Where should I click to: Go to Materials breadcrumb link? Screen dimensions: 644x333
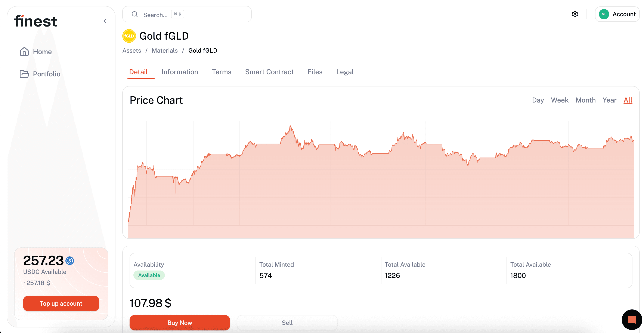[164, 51]
